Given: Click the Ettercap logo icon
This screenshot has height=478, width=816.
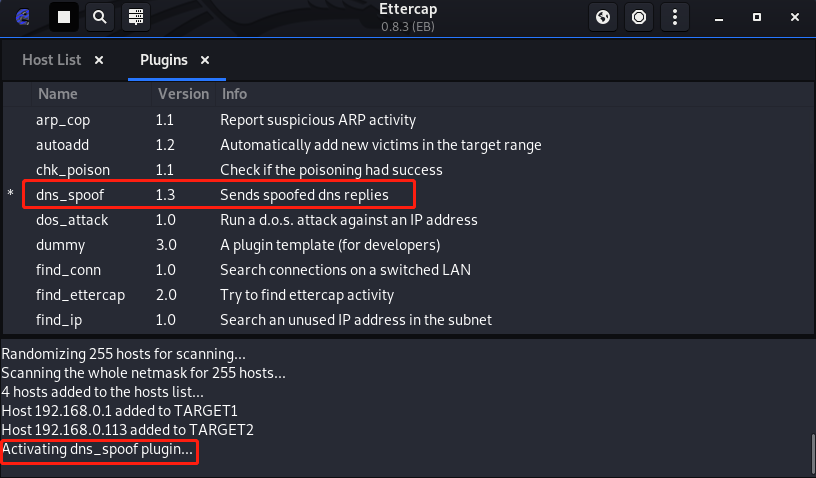Looking at the screenshot, I should pyautogui.click(x=23, y=17).
